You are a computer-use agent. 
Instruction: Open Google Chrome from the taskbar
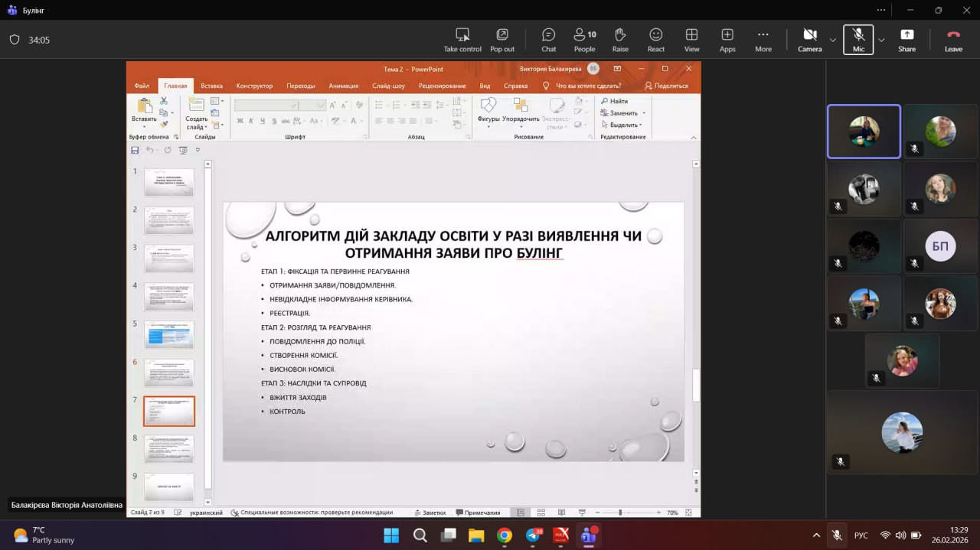pyautogui.click(x=504, y=535)
